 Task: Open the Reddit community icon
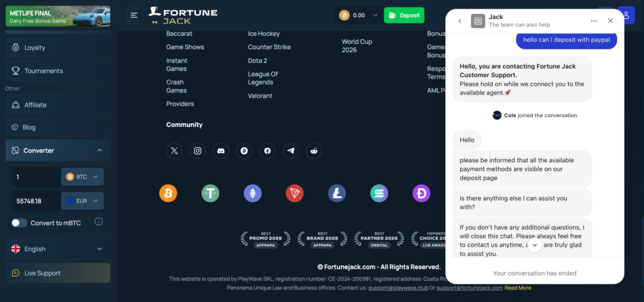[314, 151]
